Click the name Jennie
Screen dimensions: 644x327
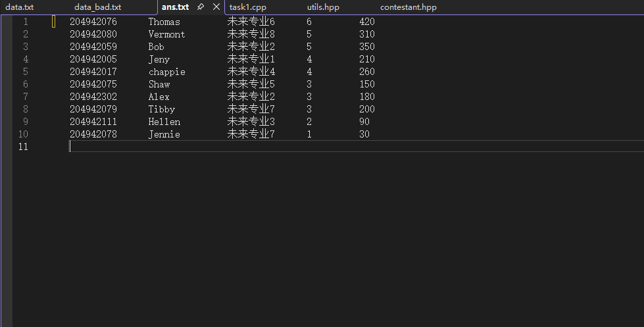(164, 134)
